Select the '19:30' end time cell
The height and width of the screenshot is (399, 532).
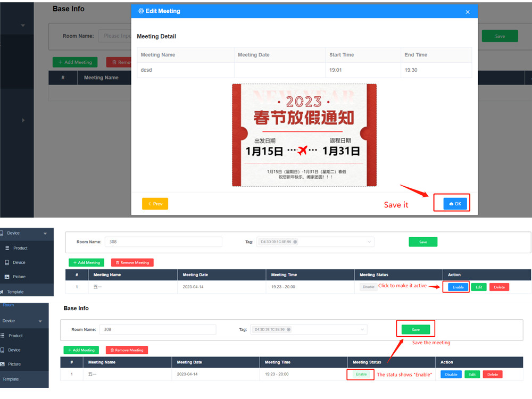[436, 70]
